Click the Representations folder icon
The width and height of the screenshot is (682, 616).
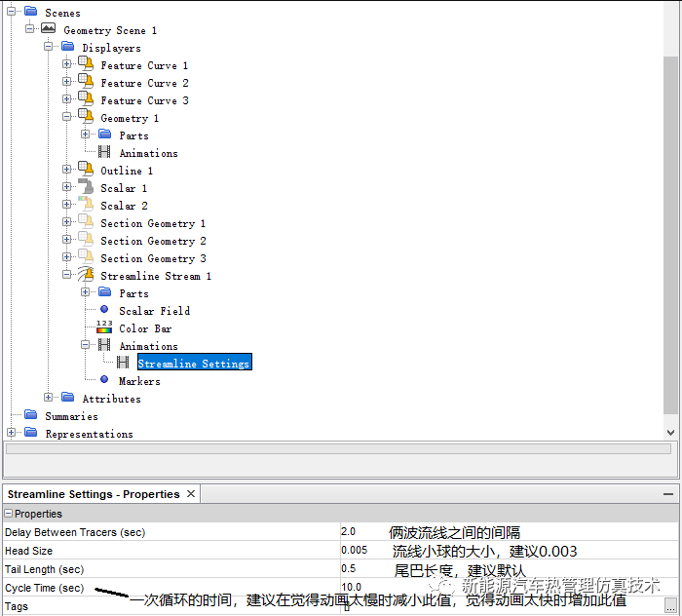(x=30, y=432)
